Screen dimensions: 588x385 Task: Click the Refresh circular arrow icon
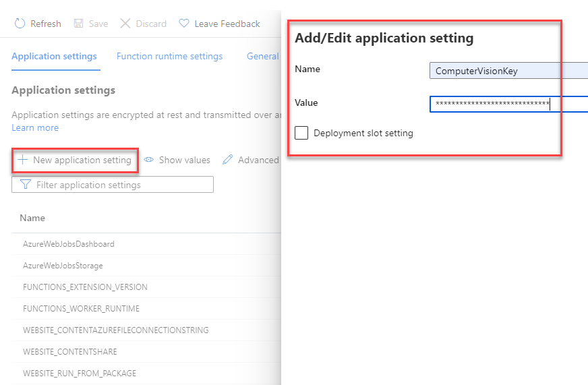click(x=20, y=24)
